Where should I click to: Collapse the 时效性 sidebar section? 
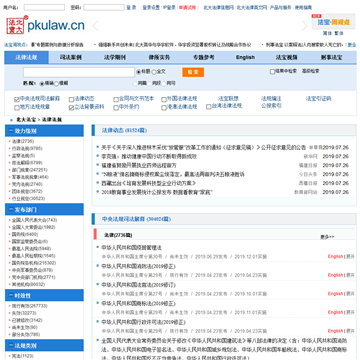coord(11,295)
